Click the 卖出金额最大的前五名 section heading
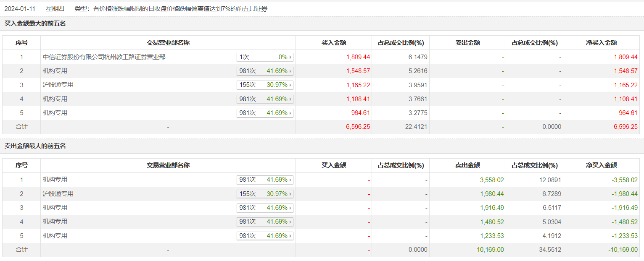The height and width of the screenshot is (261, 644). [x=35, y=146]
